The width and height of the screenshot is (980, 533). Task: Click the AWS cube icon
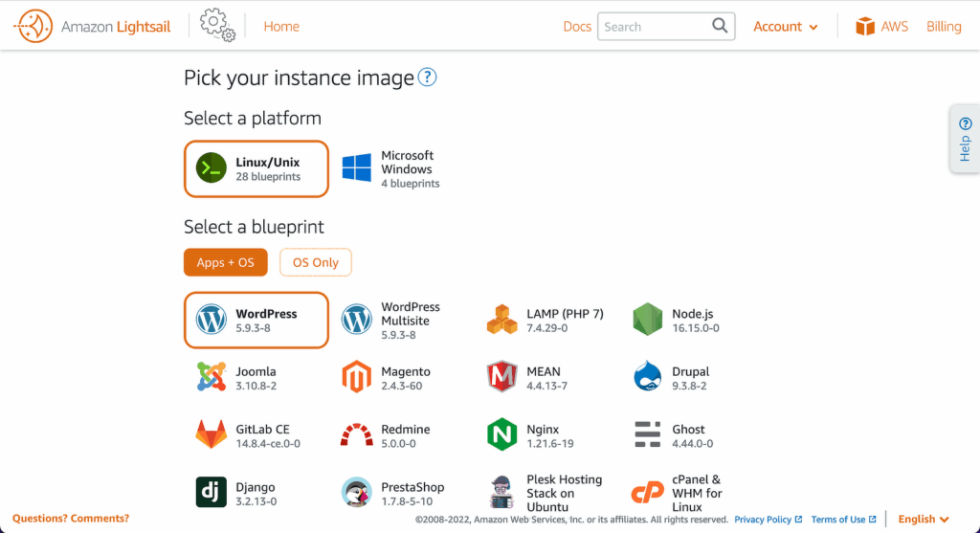(x=865, y=26)
